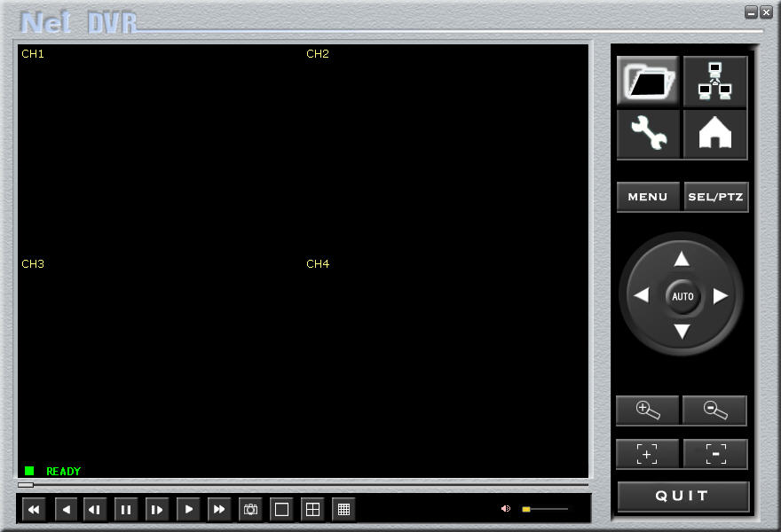Mute audio with the speaker icon
This screenshot has height=532, width=781.
[x=506, y=509]
